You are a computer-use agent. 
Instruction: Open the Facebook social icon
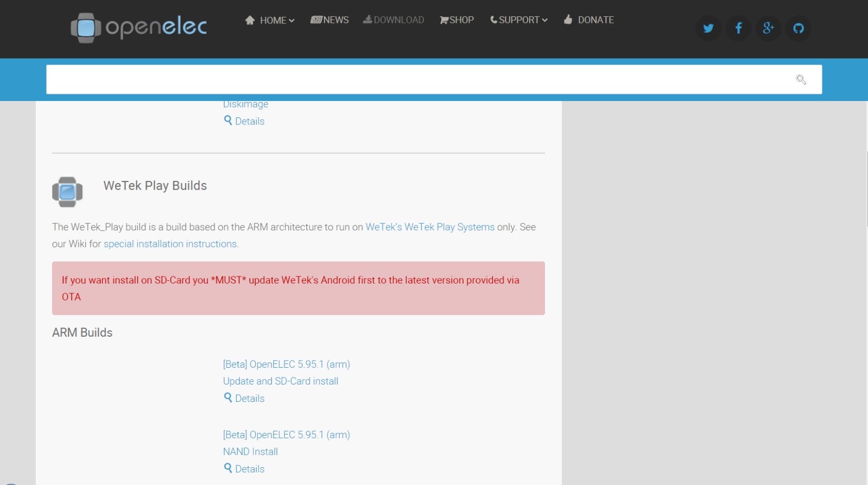(738, 28)
